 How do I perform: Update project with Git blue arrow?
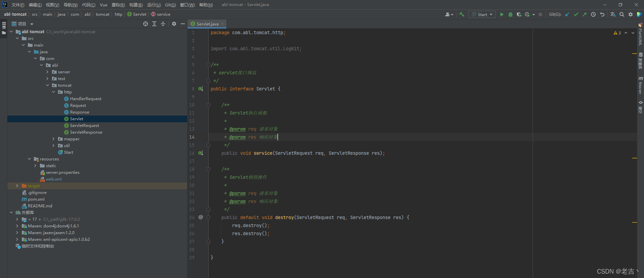tap(567, 14)
